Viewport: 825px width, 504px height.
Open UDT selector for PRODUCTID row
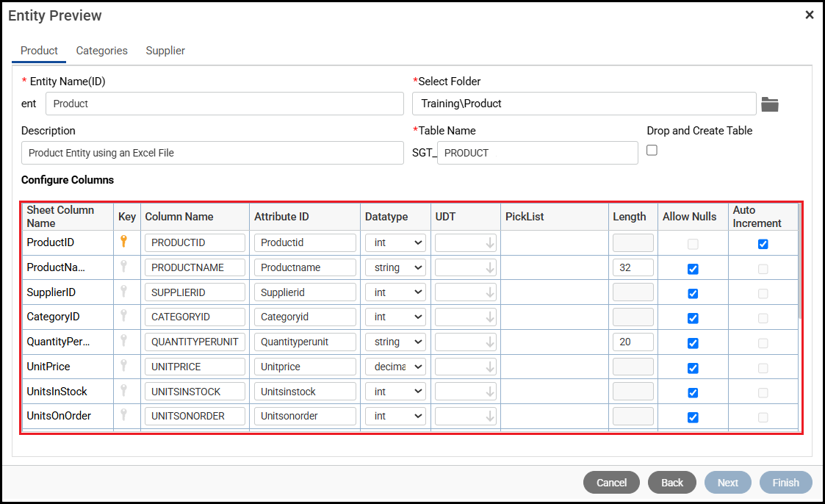[x=466, y=243]
